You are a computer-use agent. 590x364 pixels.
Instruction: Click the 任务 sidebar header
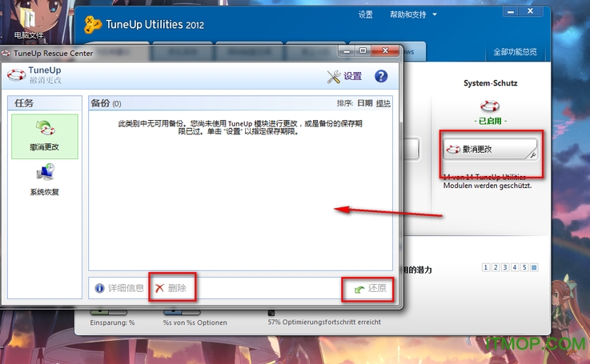[x=45, y=103]
